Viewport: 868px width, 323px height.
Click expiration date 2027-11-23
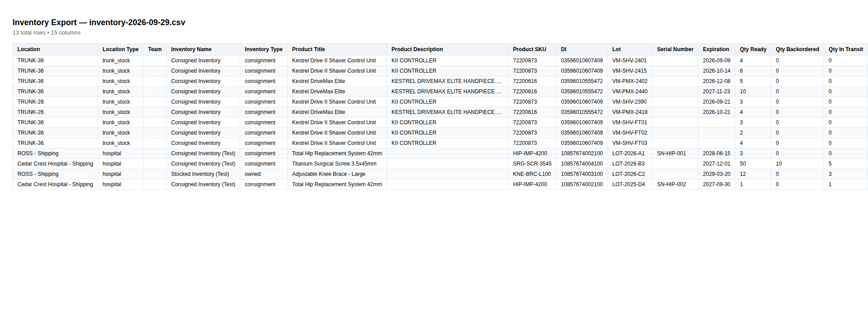[x=716, y=92]
